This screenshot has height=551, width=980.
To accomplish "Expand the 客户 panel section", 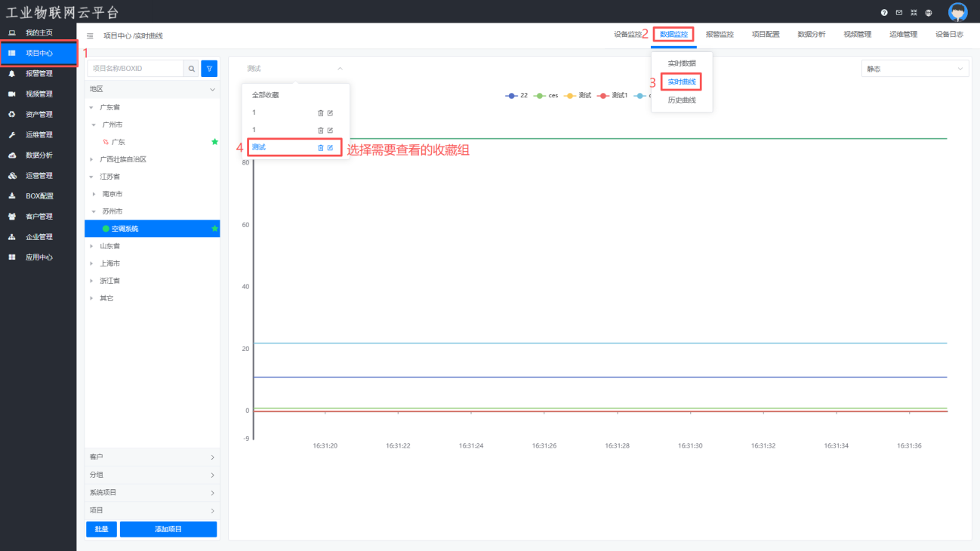I will [x=152, y=457].
